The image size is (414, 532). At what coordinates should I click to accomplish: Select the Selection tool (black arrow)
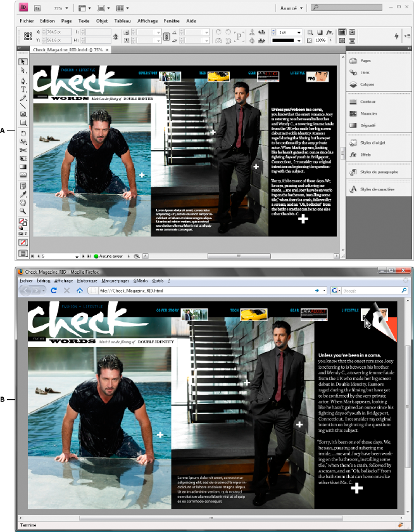click(23, 61)
